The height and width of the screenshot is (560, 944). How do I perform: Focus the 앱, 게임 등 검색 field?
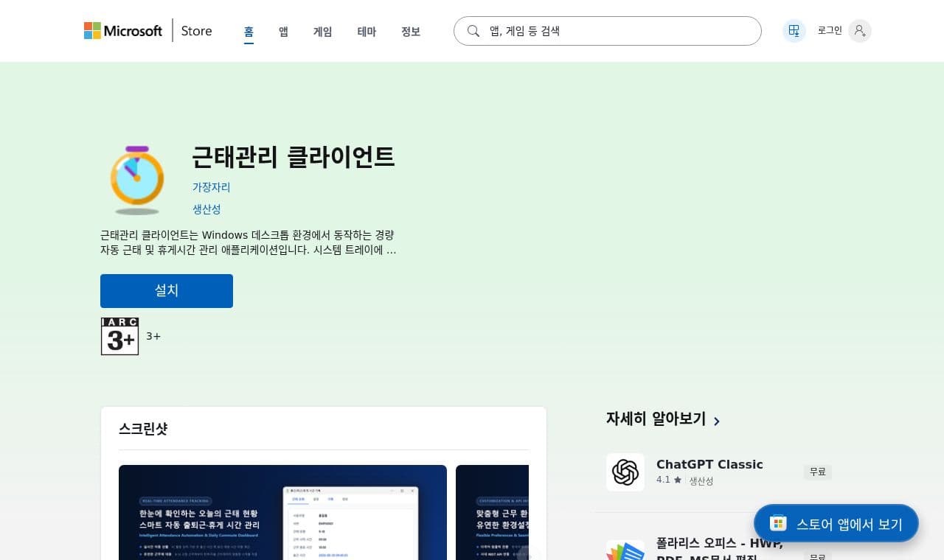click(607, 31)
